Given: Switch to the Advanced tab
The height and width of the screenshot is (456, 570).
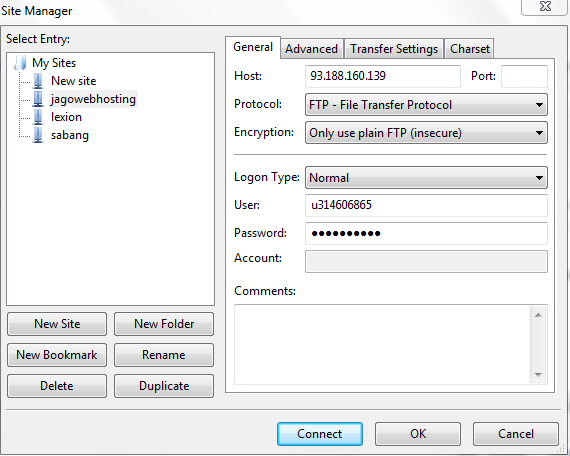Looking at the screenshot, I should click(312, 49).
